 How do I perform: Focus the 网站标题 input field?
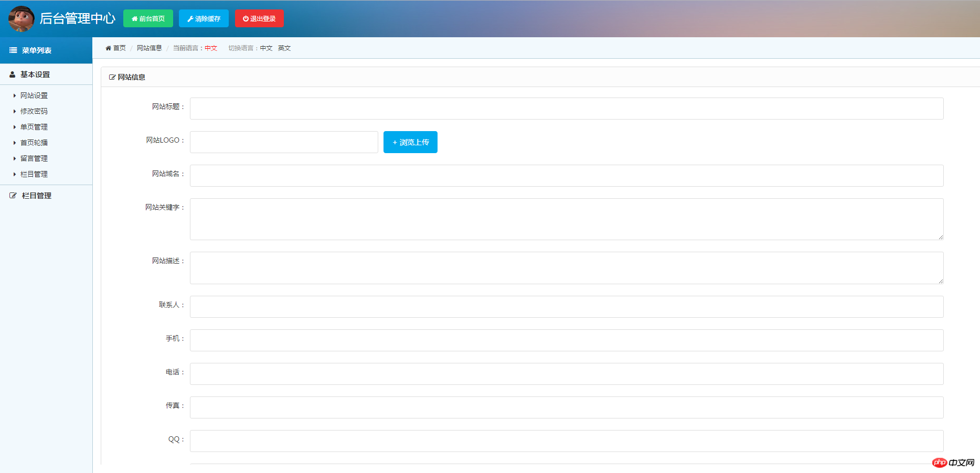(x=567, y=109)
